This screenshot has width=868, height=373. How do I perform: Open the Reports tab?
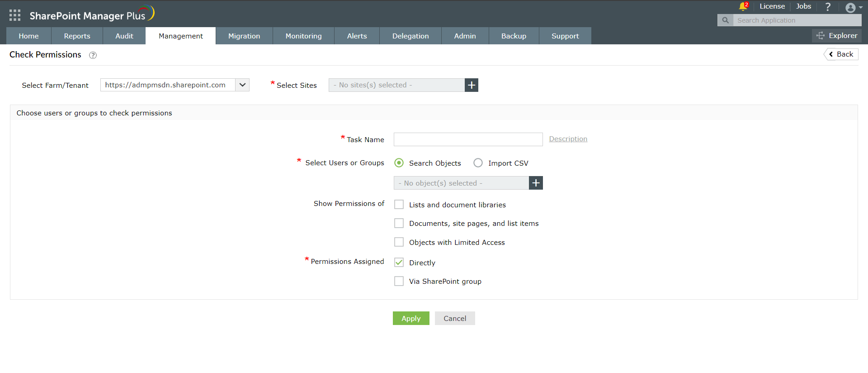[77, 36]
